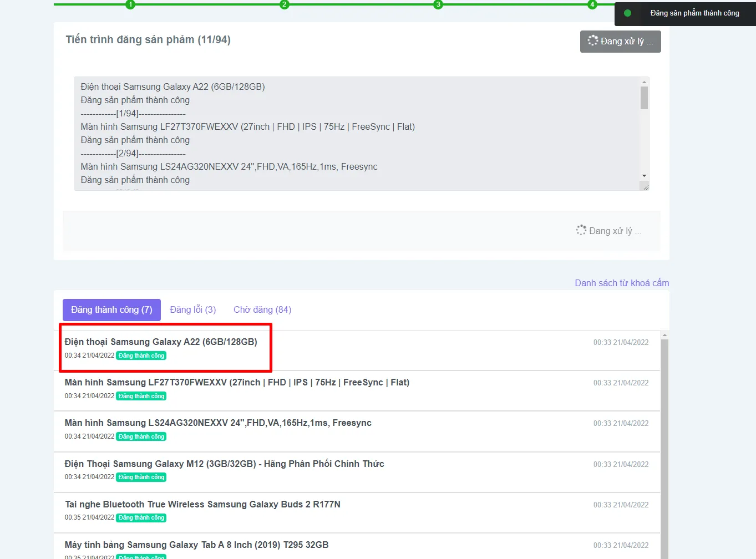Show the "Chờ đăng (84)" tab

(262, 310)
